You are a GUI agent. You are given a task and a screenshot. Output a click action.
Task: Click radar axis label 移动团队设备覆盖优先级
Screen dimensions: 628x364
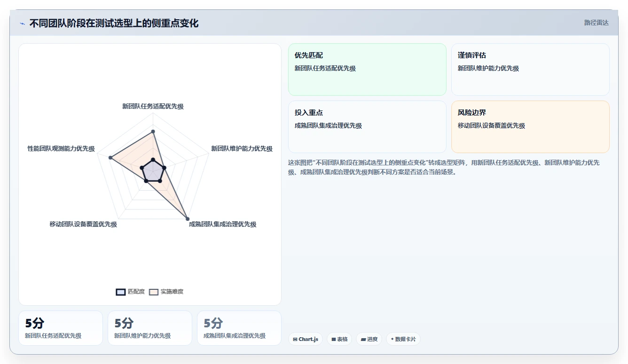(x=83, y=225)
